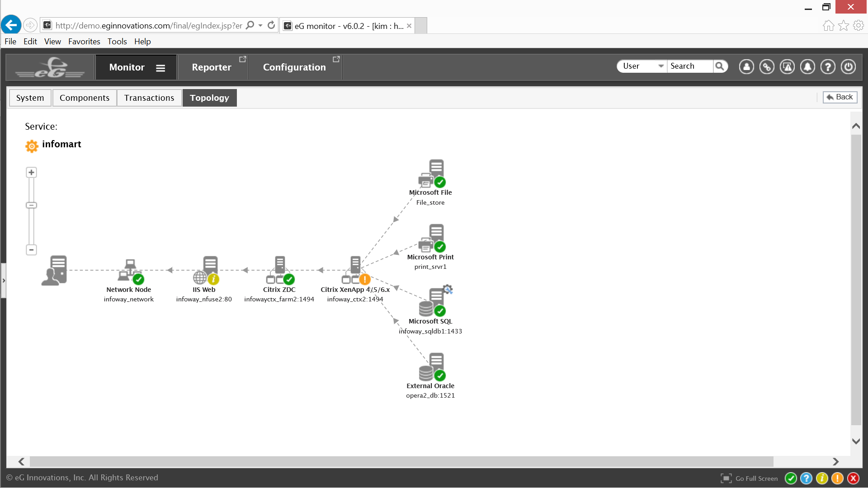This screenshot has height=488, width=868.
Task: Click the chain link icon in header
Action: (767, 67)
